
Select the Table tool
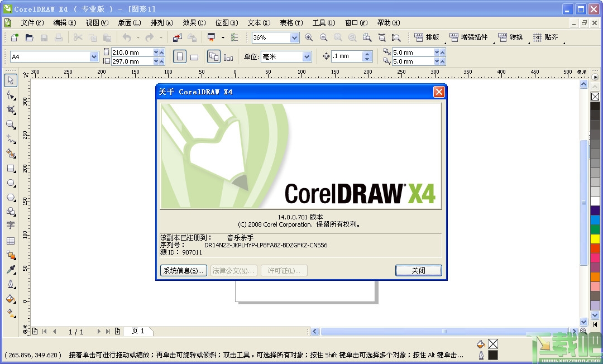[x=11, y=241]
